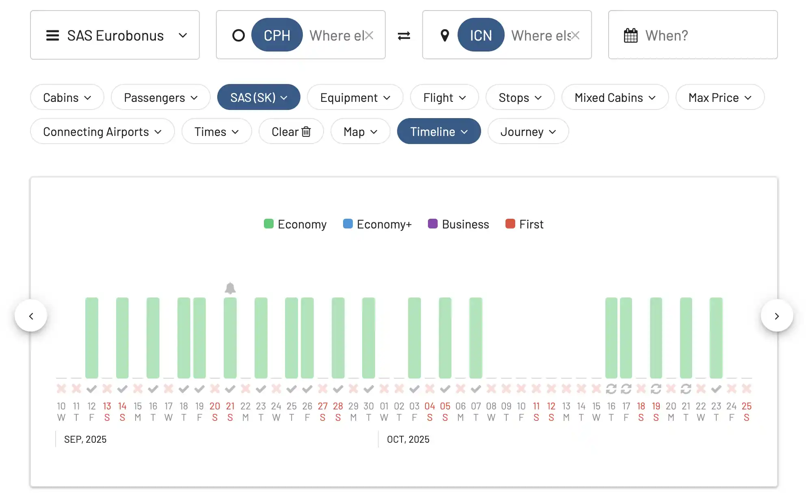Viewport: 812px width, 504px height.
Task: Click the SEP, 2025 month label
Action: 85,439
